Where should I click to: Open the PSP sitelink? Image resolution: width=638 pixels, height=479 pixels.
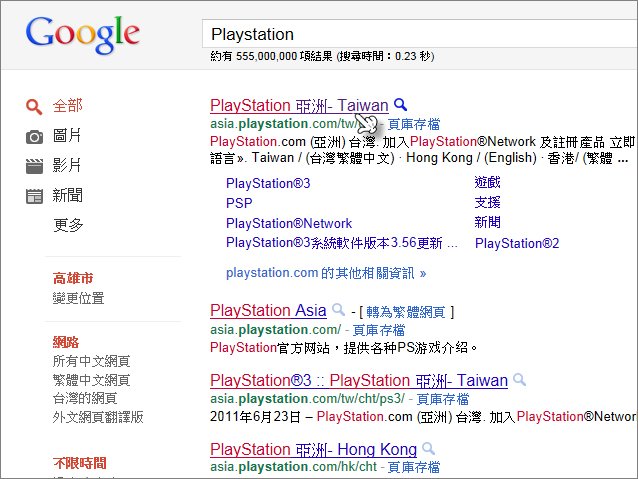(239, 203)
